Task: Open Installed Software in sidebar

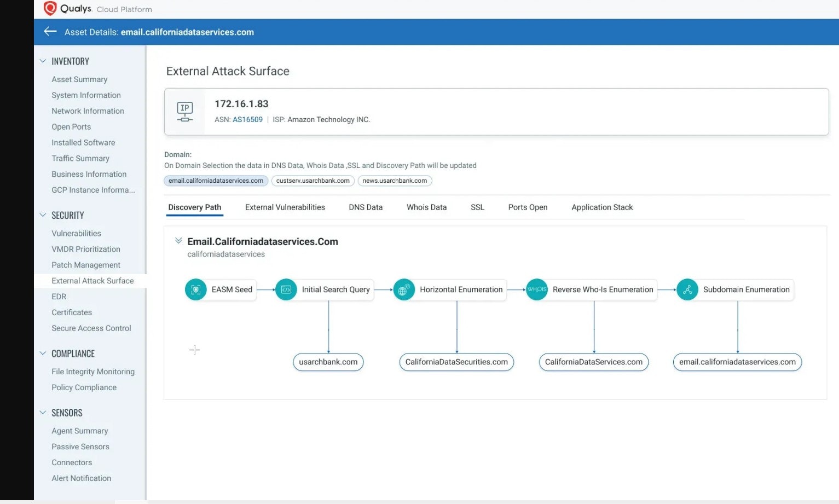Action: [83, 143]
